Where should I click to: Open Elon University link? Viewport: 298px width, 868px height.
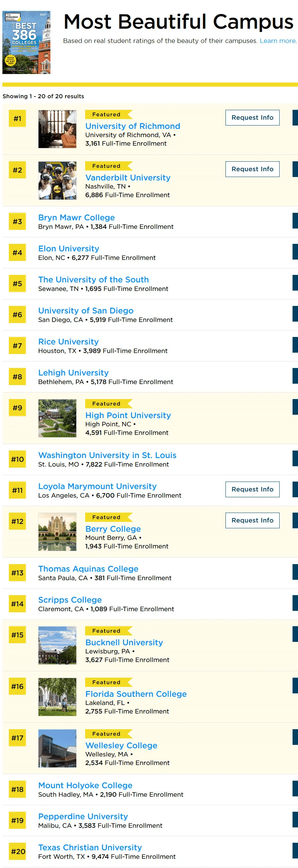click(68, 248)
